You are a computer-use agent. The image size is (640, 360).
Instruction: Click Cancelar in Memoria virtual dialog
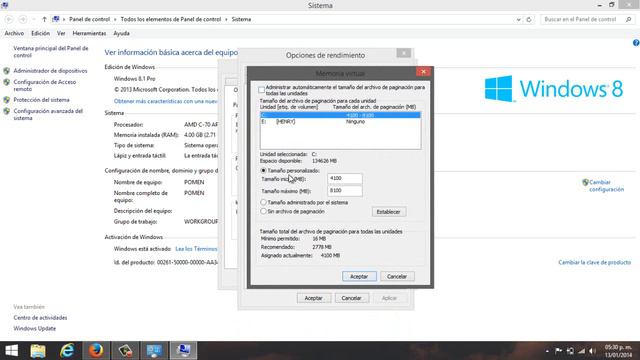tap(397, 276)
